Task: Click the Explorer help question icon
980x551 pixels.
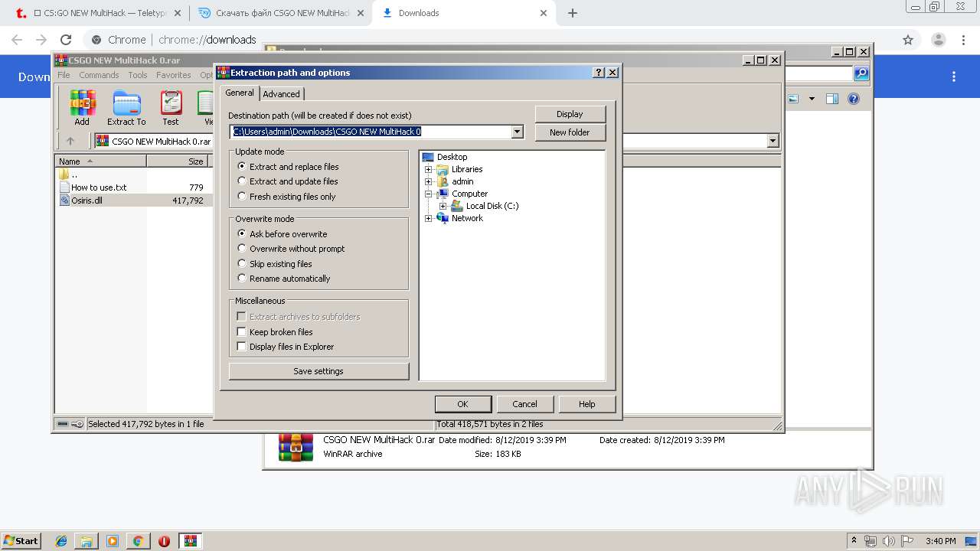Action: point(854,99)
